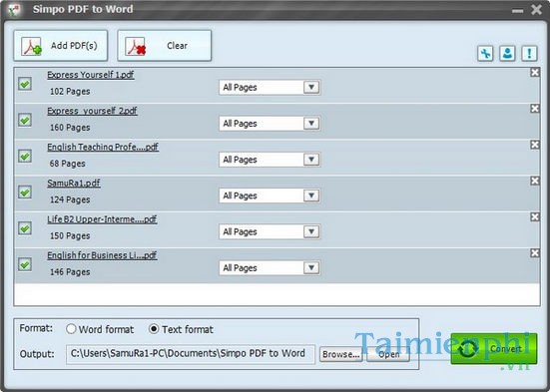This screenshot has width=550, height=392.
Task: Toggle English for Business Li...pdf checkbox
Action: click(x=25, y=264)
